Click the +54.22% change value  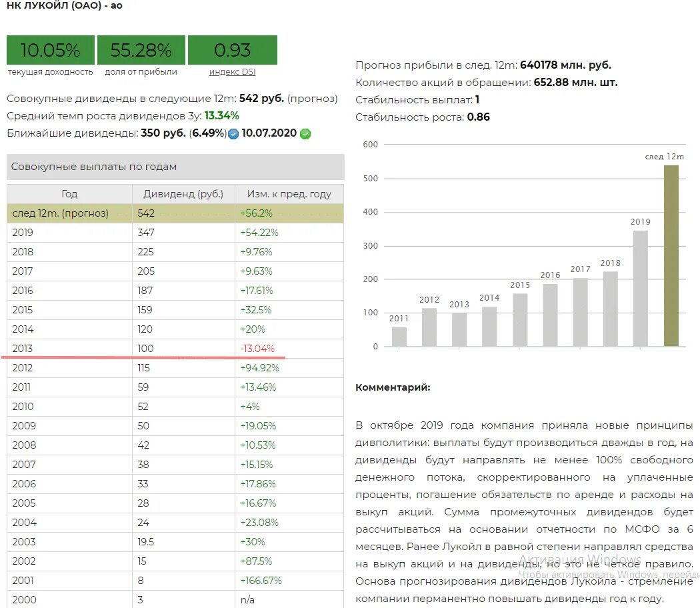point(259,233)
